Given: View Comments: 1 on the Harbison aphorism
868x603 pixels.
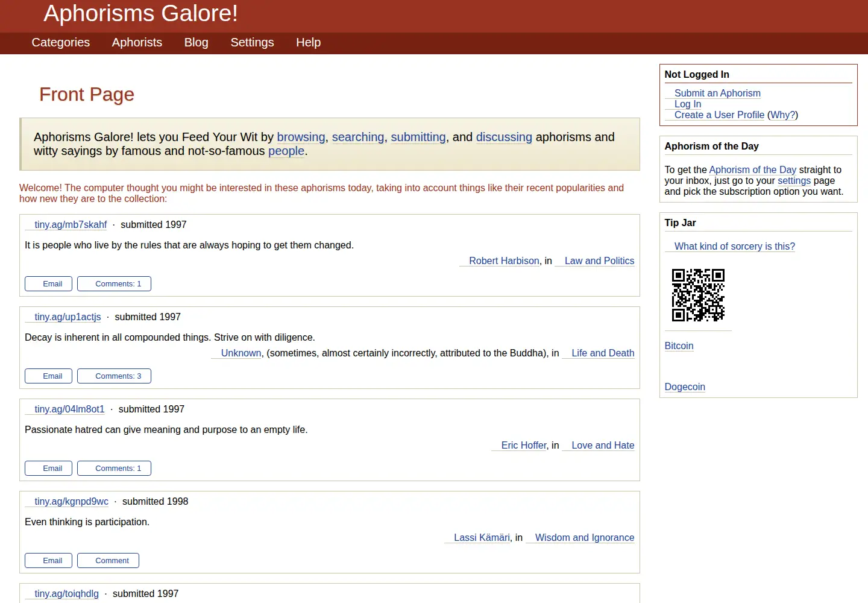Looking at the screenshot, I should (114, 284).
